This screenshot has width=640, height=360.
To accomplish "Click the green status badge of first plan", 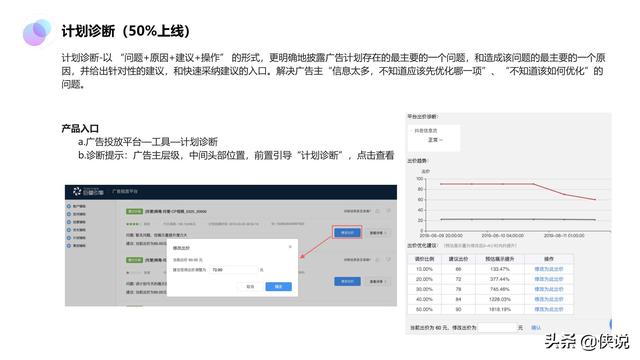I will click(x=134, y=211).
